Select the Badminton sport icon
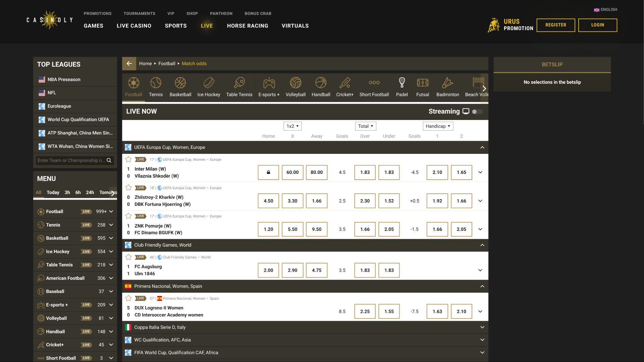The height and width of the screenshot is (362, 644). [447, 86]
